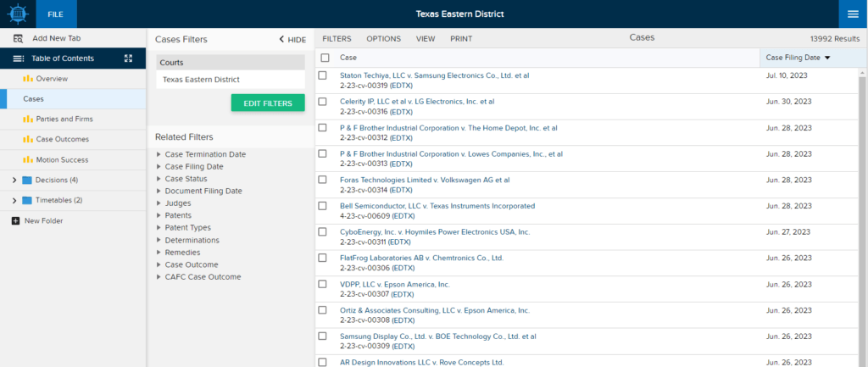Click the ship wheel logo icon
The image size is (868, 367).
[x=18, y=14]
